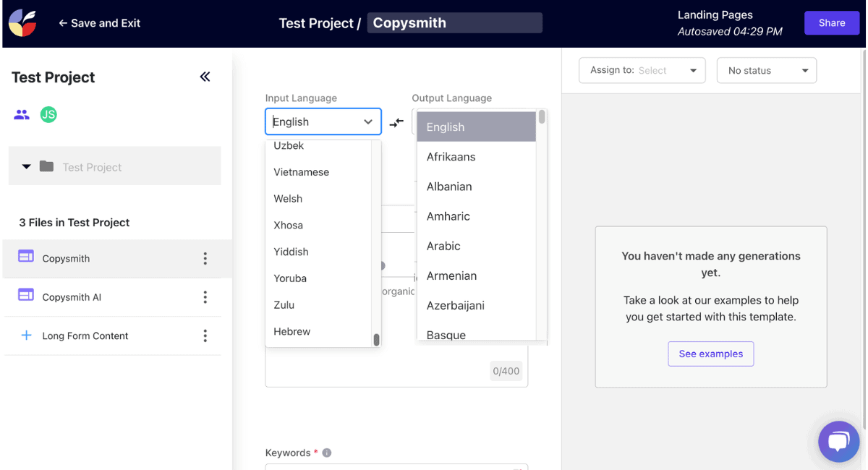
Task: Click the Copysmith AI file icon
Action: (x=26, y=295)
